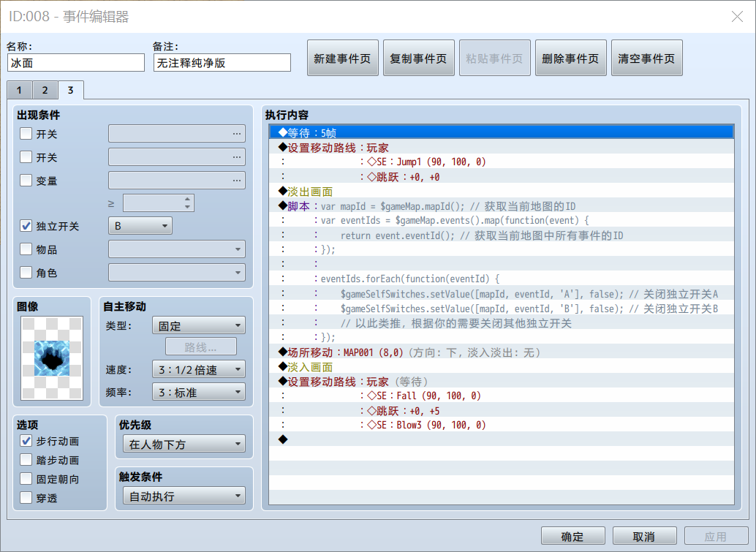This screenshot has height=552, width=756.
Task: Open the 频率 dropdown
Action: 199,392
